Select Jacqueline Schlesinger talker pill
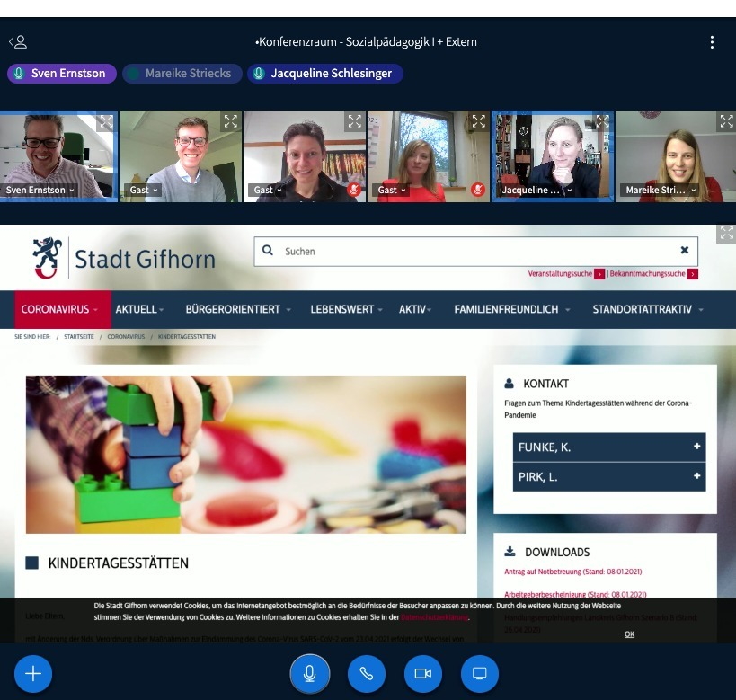Image resolution: width=736 pixels, height=700 pixels. pos(324,74)
